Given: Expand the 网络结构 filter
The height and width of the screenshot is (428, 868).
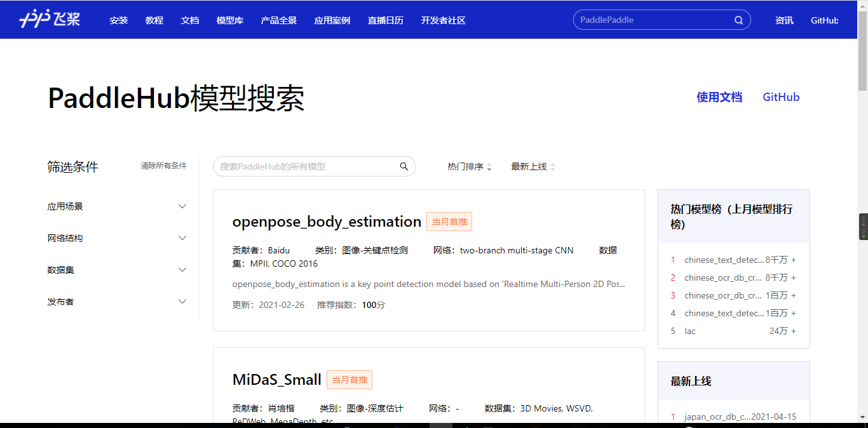Looking at the screenshot, I should [x=117, y=238].
